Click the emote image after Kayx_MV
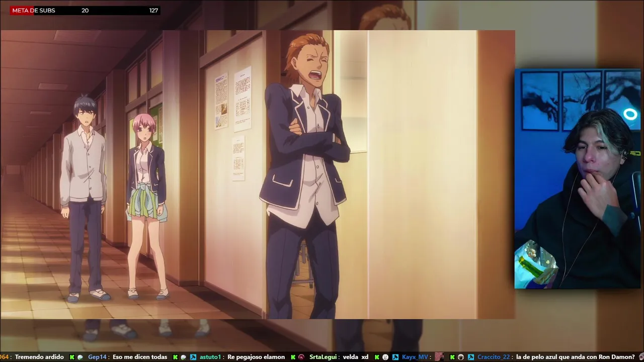 439,357
